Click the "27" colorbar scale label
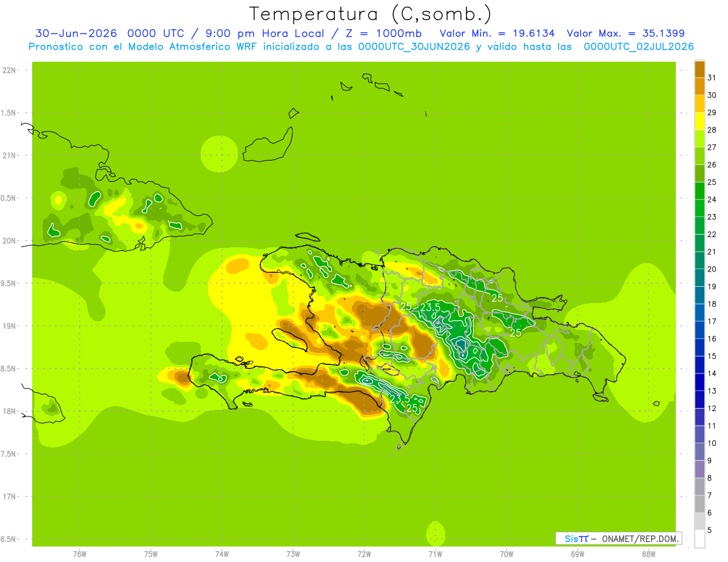This screenshot has height=562, width=728. click(x=712, y=147)
